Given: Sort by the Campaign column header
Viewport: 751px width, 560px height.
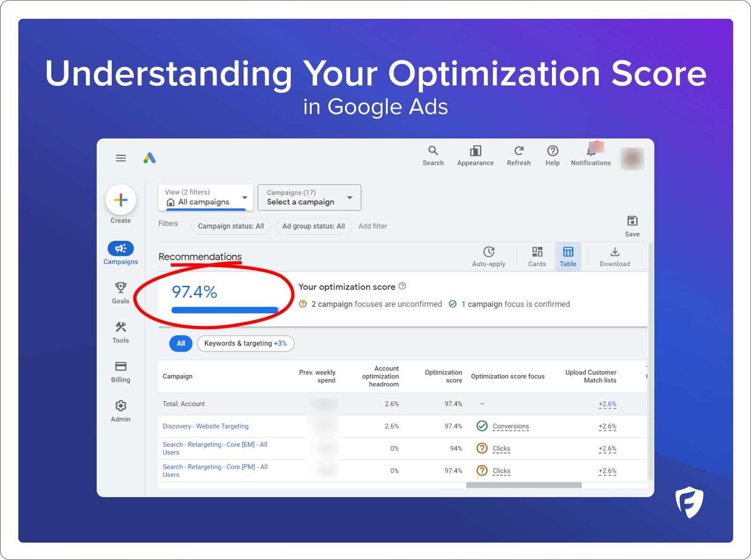Looking at the screenshot, I should pos(177,376).
